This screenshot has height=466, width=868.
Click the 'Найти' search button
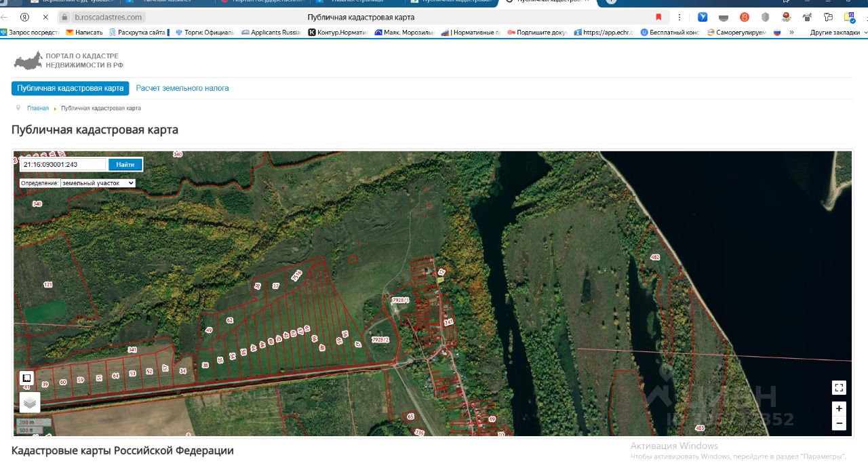[125, 164]
